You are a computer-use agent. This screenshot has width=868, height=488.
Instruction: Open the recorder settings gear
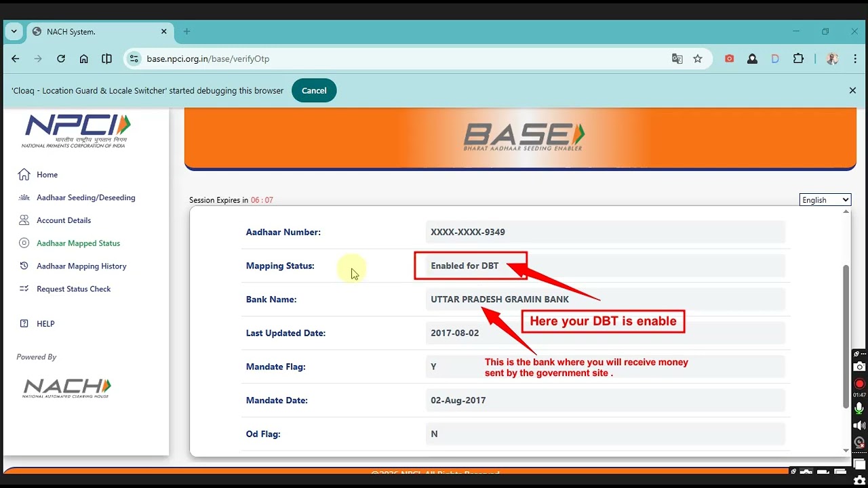point(859,480)
